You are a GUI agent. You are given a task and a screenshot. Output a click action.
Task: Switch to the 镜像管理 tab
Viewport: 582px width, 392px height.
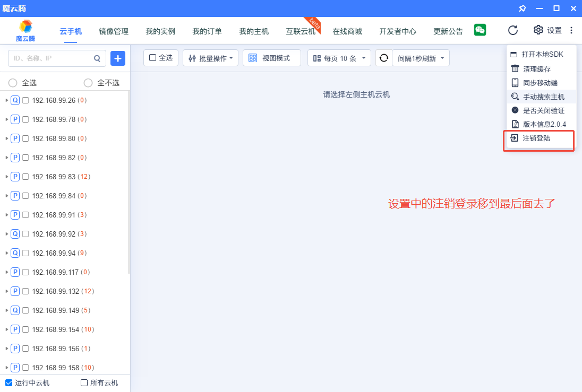[114, 31]
